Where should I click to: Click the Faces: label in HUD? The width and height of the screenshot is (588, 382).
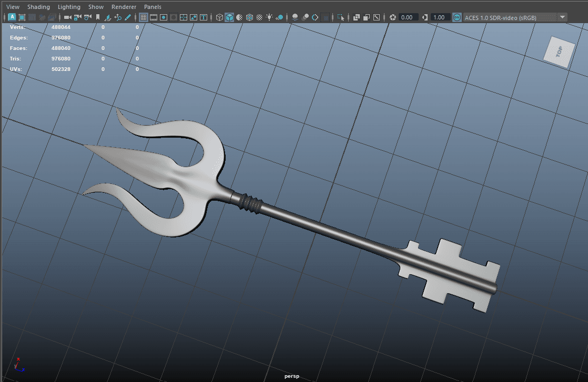pos(18,48)
